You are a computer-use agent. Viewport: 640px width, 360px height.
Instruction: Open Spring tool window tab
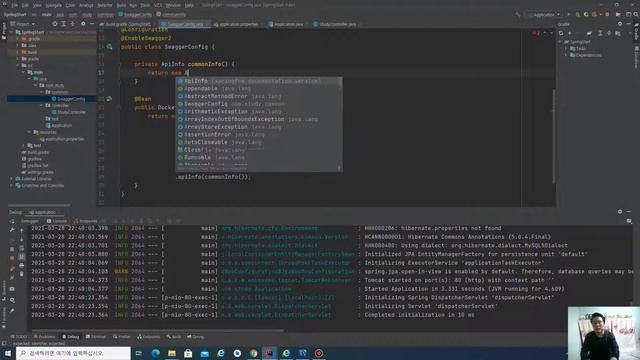coord(196,337)
